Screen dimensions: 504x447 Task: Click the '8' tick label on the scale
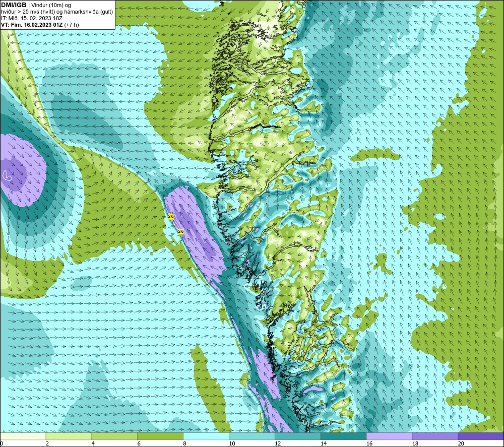pyautogui.click(x=184, y=443)
